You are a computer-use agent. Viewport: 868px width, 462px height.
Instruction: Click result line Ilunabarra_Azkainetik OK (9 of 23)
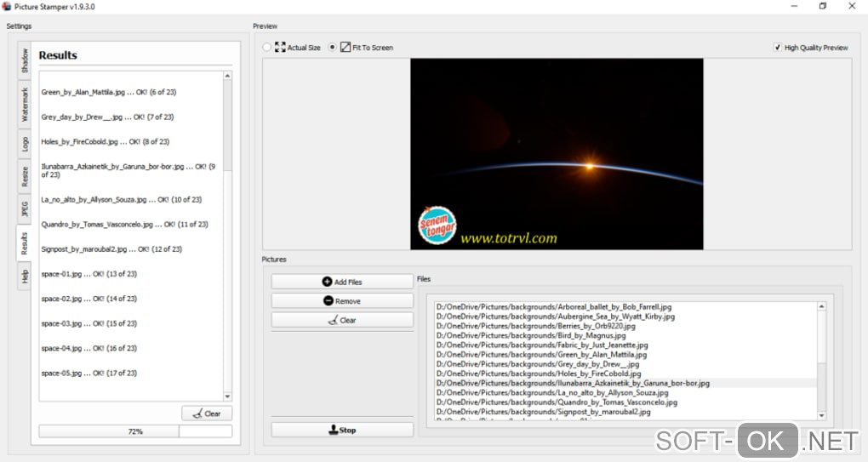pyautogui.click(x=128, y=170)
